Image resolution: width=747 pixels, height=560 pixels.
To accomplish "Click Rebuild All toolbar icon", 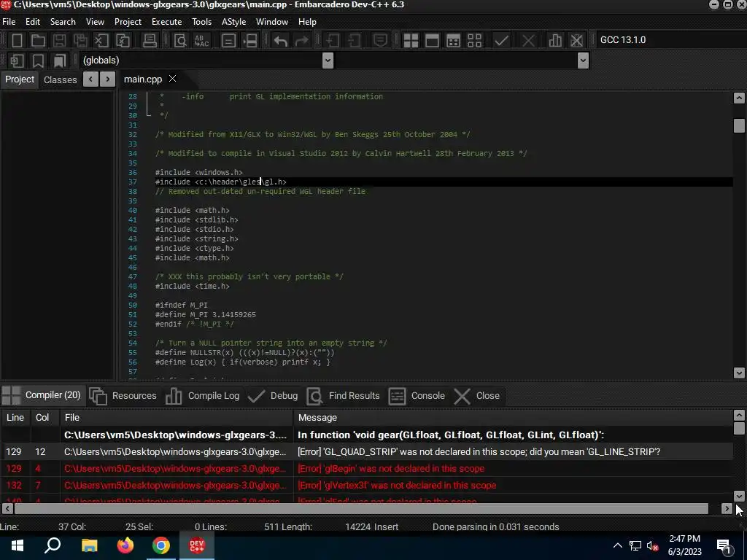I will point(474,41).
